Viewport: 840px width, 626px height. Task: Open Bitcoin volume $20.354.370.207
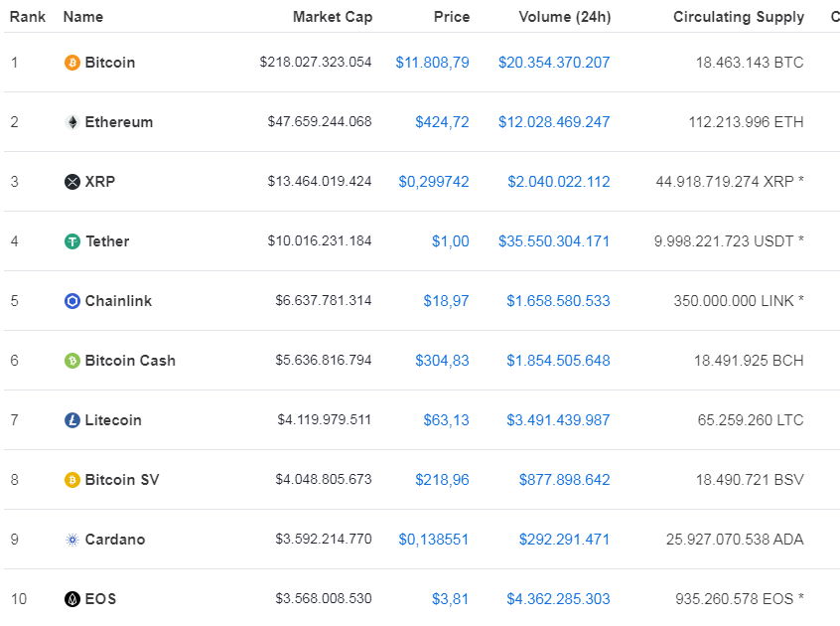pyautogui.click(x=554, y=63)
